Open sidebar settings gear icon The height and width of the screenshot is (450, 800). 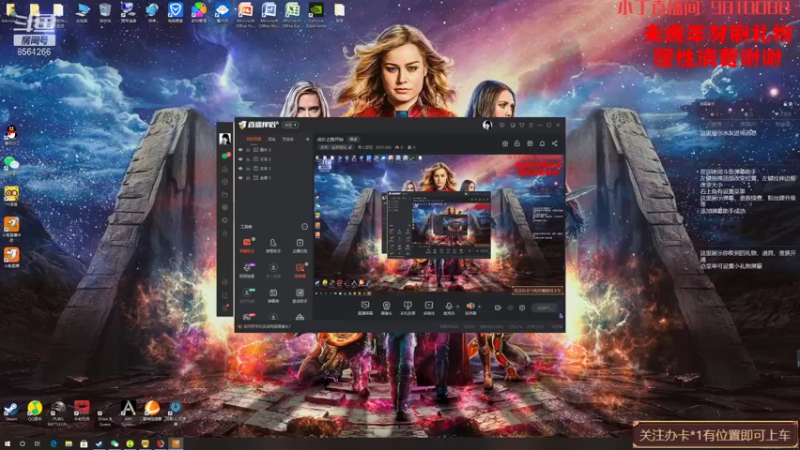click(224, 220)
